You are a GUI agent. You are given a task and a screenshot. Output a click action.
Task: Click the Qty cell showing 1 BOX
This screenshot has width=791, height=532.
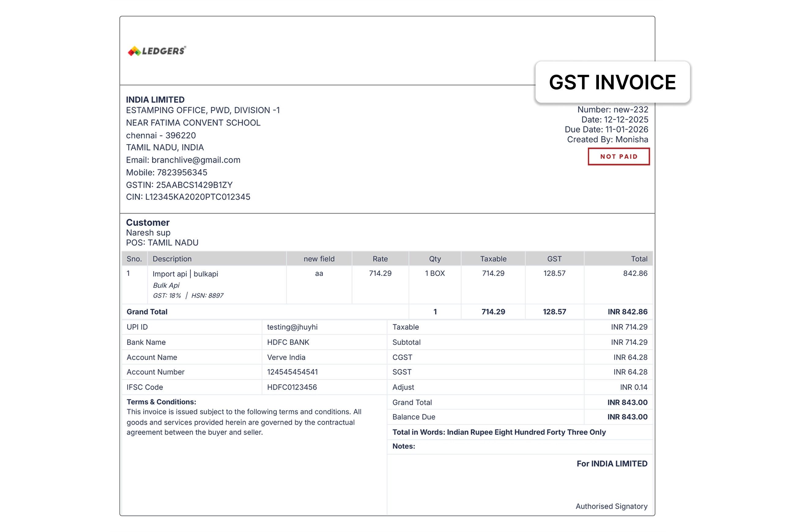pyautogui.click(x=435, y=273)
